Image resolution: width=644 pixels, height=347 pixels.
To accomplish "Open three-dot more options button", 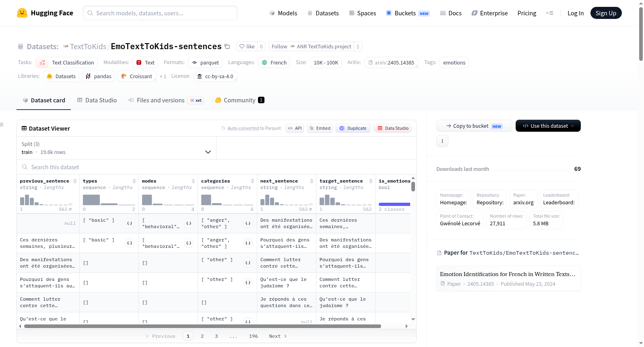I will click(x=442, y=141).
